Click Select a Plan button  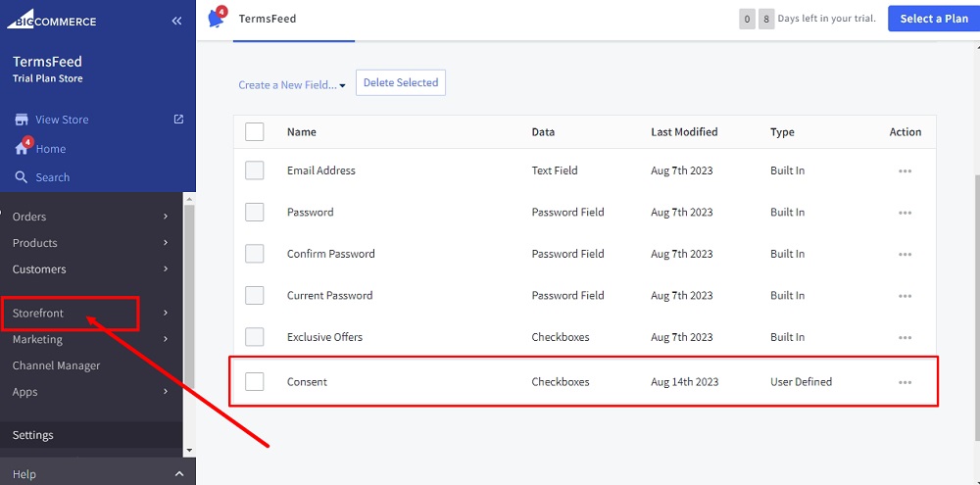[934, 19]
